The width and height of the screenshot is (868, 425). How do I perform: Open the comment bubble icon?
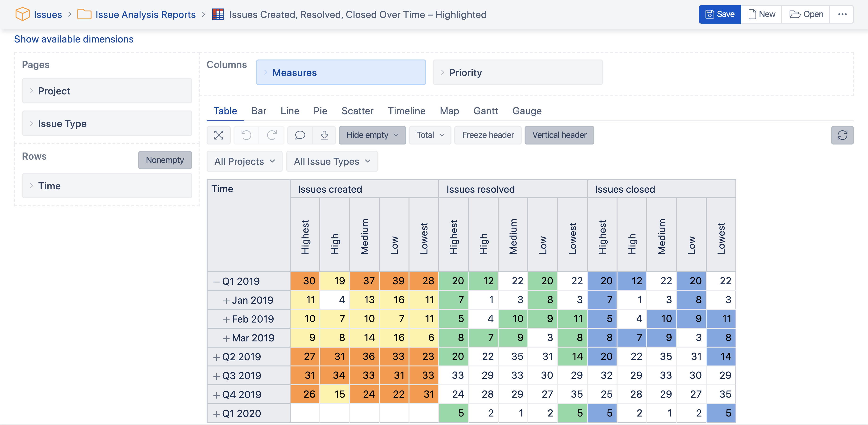tap(300, 135)
